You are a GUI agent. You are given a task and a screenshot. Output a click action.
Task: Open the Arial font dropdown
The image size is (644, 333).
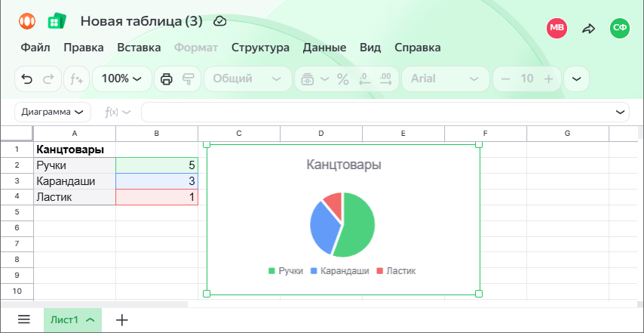click(x=445, y=79)
